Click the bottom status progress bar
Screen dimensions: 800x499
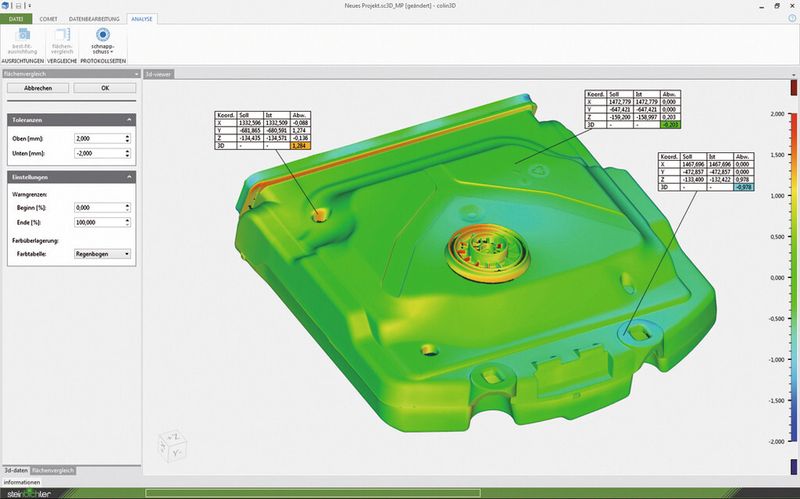pyautogui.click(x=312, y=493)
